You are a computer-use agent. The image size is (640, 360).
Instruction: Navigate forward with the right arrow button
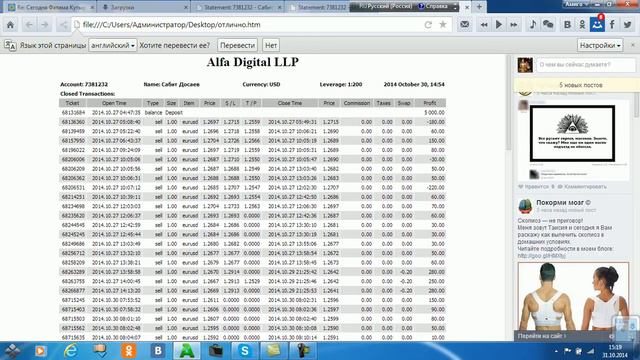coord(44,25)
